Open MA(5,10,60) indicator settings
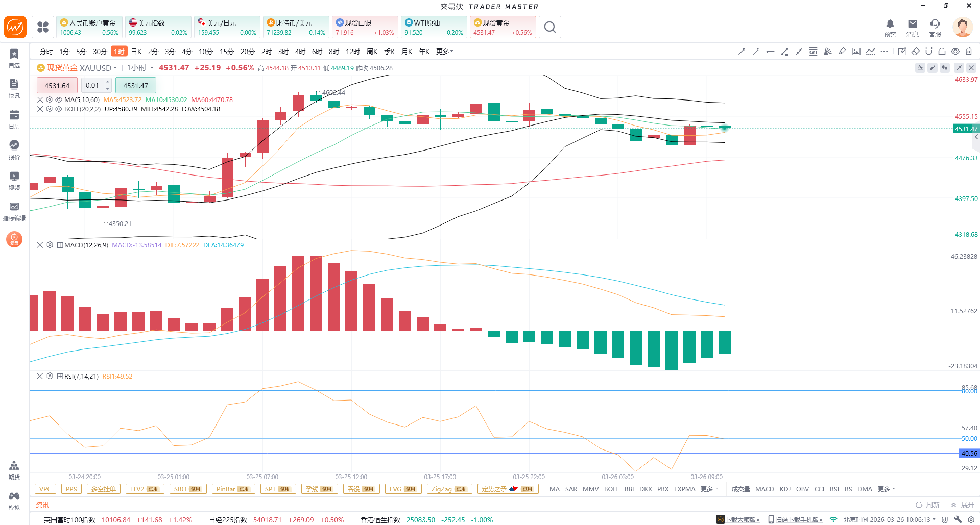 click(x=50, y=100)
